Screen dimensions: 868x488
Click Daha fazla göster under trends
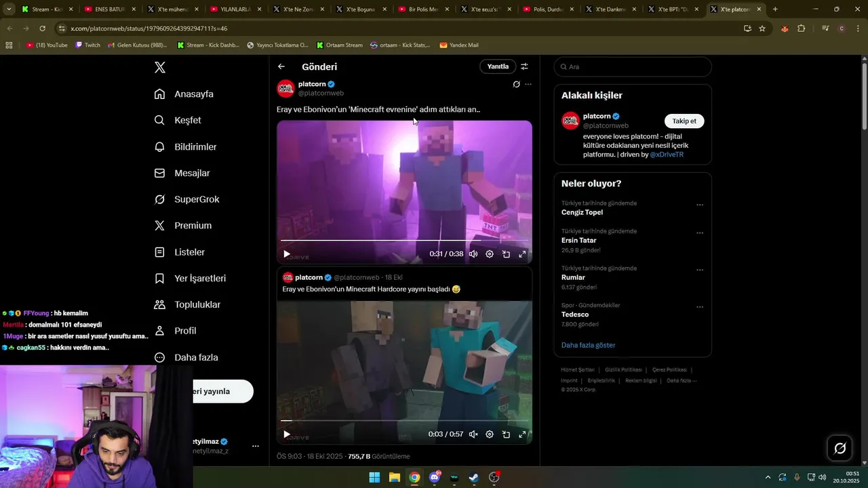coord(588,345)
